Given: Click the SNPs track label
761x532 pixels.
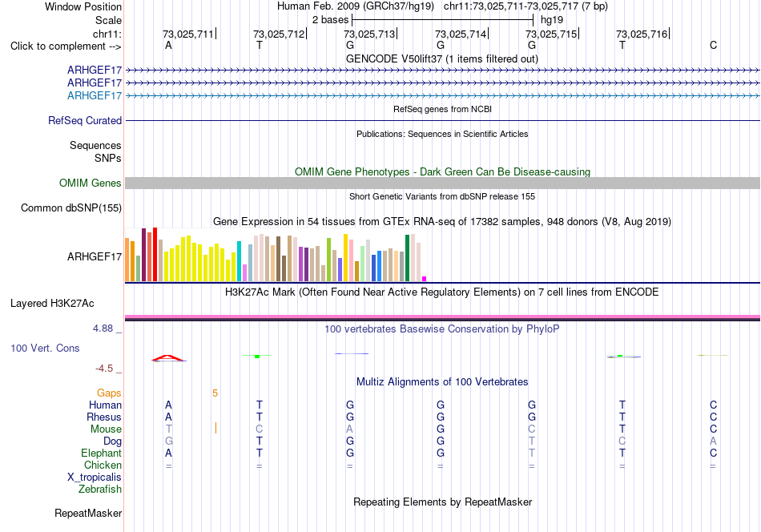Looking at the screenshot, I should (x=108, y=159).
